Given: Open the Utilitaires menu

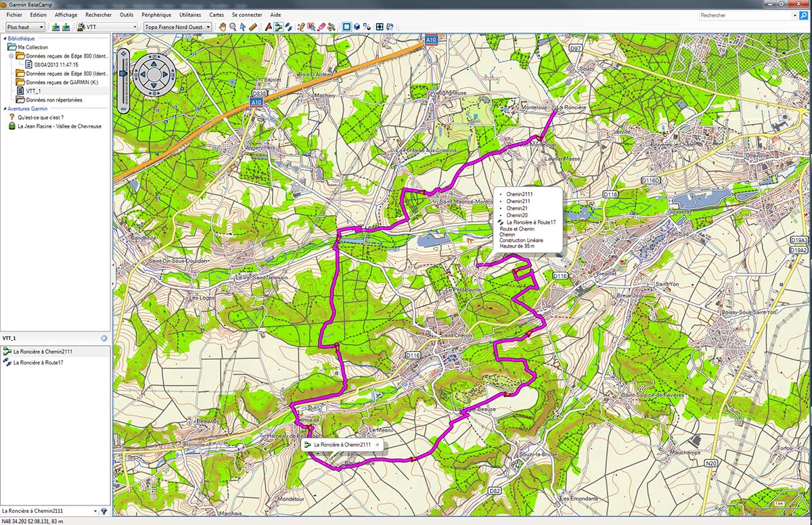Looking at the screenshot, I should tap(190, 14).
